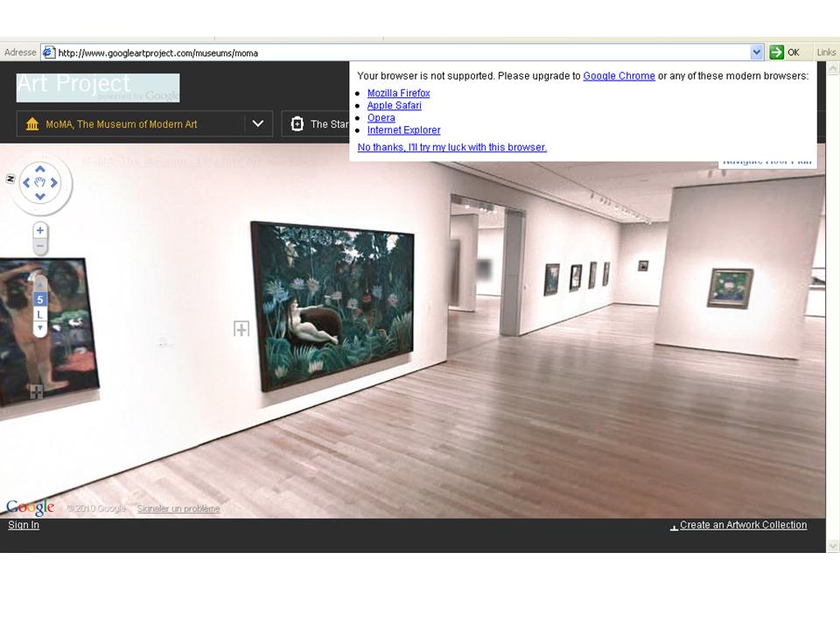
Task: Go down a floor with the down arrow
Action: click(x=39, y=328)
